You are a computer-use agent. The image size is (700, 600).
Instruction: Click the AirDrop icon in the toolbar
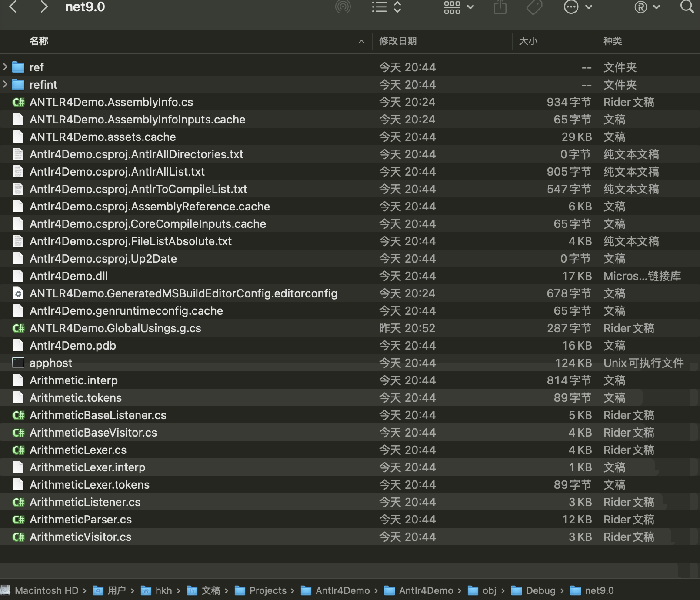[x=343, y=7]
